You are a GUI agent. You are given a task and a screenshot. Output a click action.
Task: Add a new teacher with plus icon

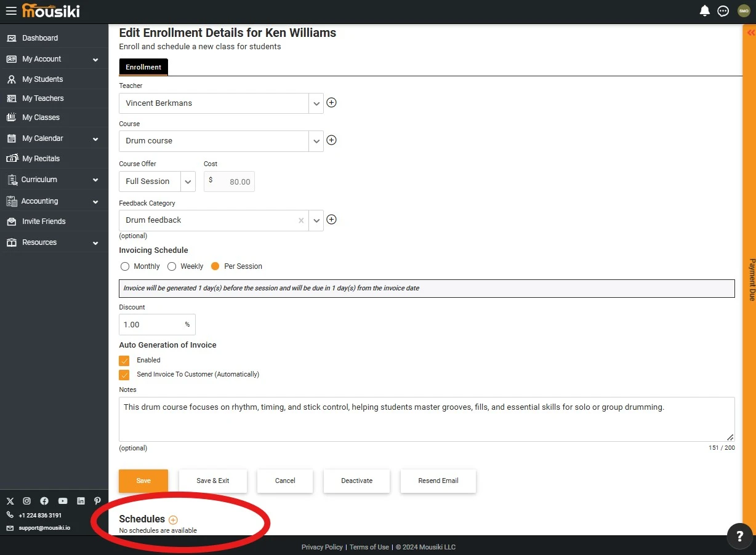click(331, 103)
